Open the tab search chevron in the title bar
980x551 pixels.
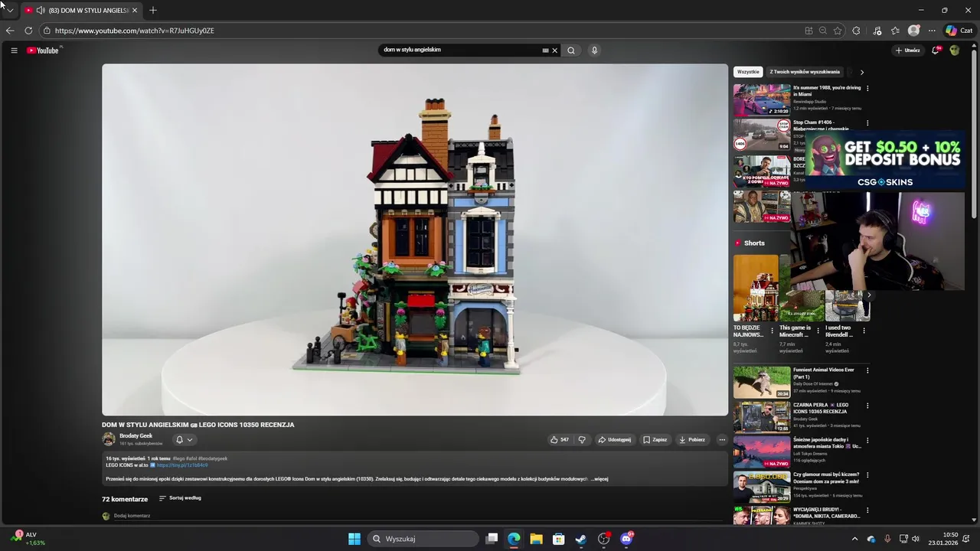pyautogui.click(x=10, y=11)
